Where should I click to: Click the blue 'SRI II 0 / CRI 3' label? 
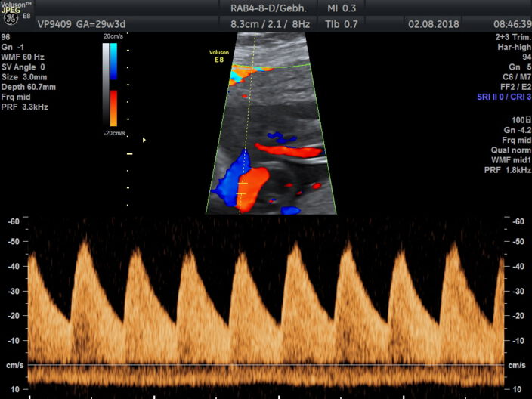pos(504,97)
